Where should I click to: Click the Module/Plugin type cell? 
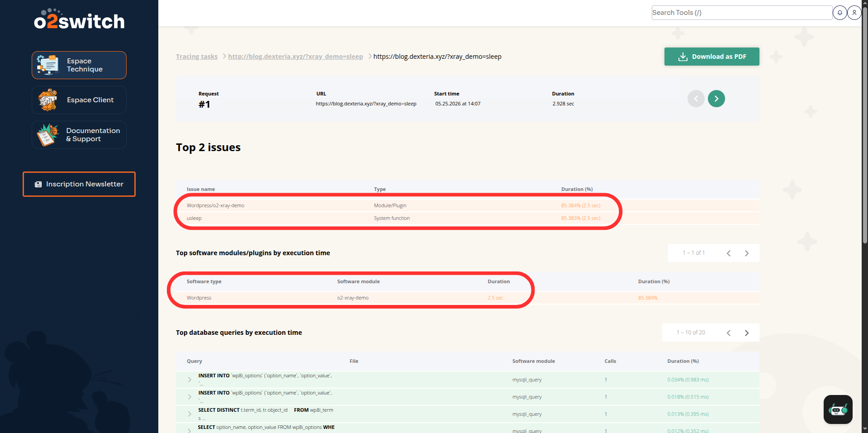[x=390, y=205]
